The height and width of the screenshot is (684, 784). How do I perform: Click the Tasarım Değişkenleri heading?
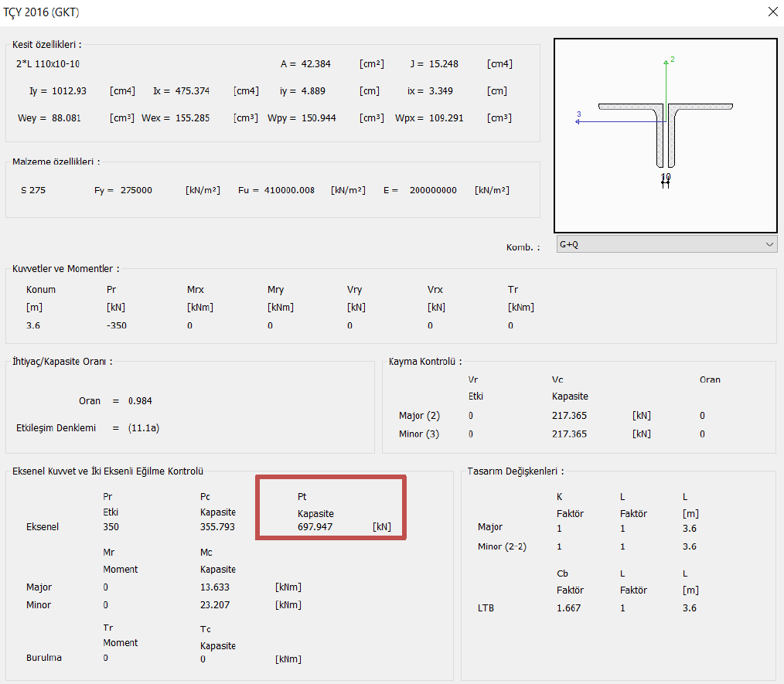[x=516, y=471]
